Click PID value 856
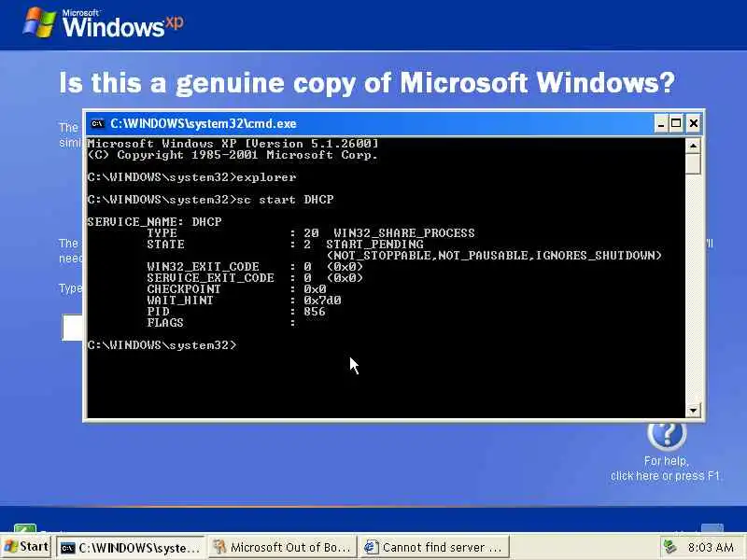This screenshot has width=747, height=560. [x=315, y=312]
